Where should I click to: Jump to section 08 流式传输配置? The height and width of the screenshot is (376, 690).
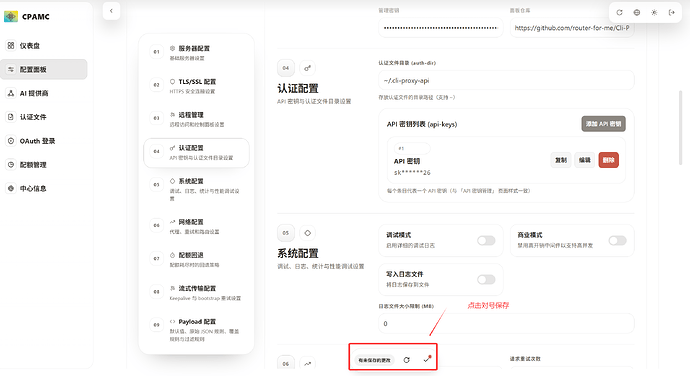(196, 292)
